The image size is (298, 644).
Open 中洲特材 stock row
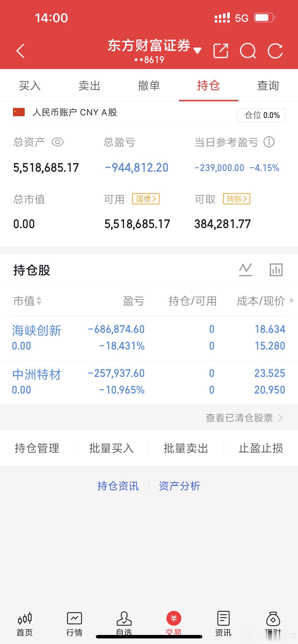[149, 382]
